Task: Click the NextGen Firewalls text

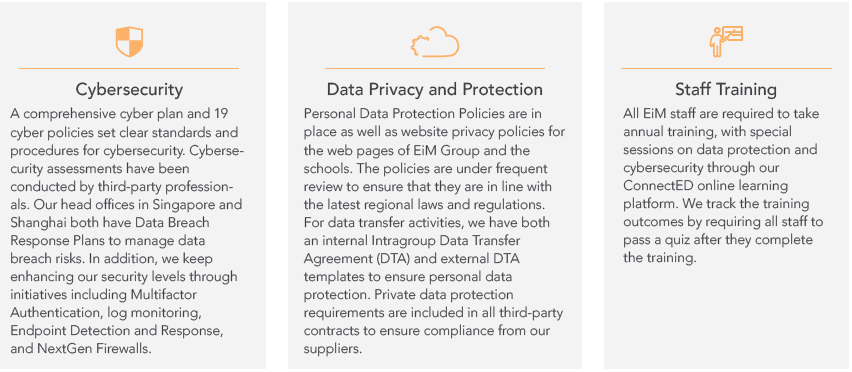Action: (x=93, y=349)
